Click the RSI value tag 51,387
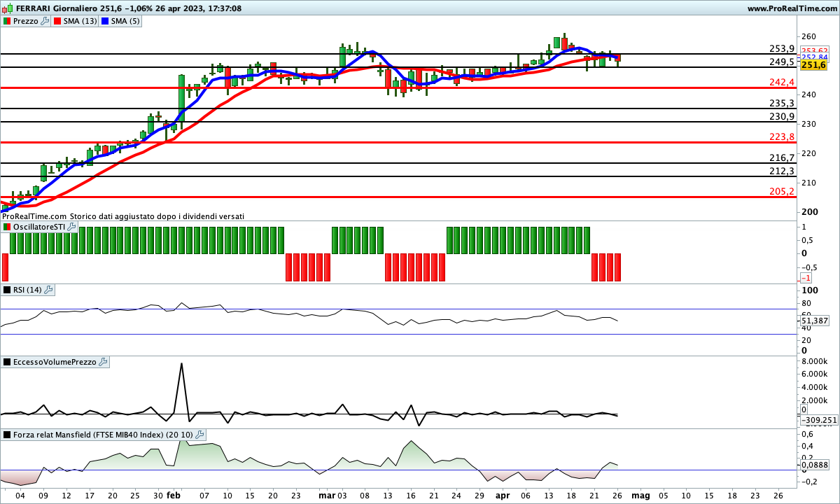The width and height of the screenshot is (840, 504). click(x=814, y=321)
